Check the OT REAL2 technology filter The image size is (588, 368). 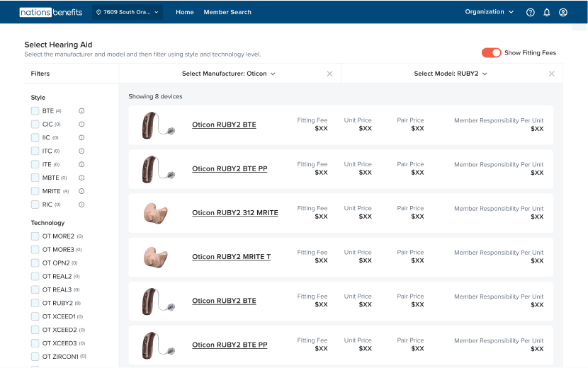coord(35,277)
